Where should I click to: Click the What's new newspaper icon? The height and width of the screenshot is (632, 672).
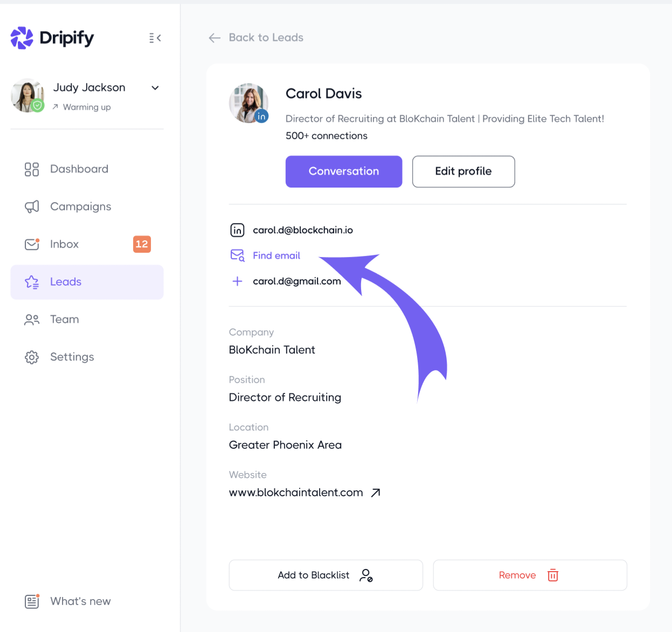click(32, 601)
